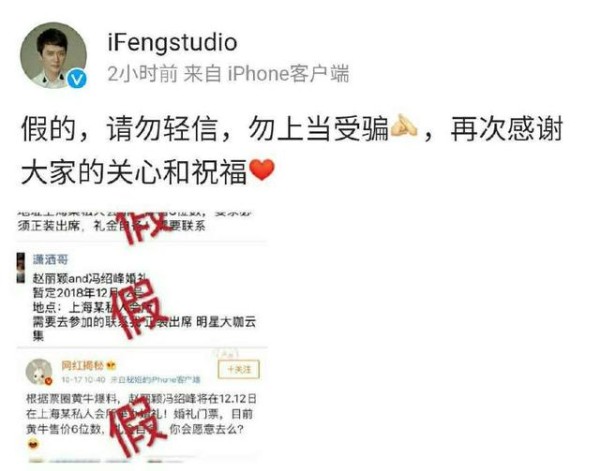
Task: Open the 潇洒哥 username
Action: [51, 260]
